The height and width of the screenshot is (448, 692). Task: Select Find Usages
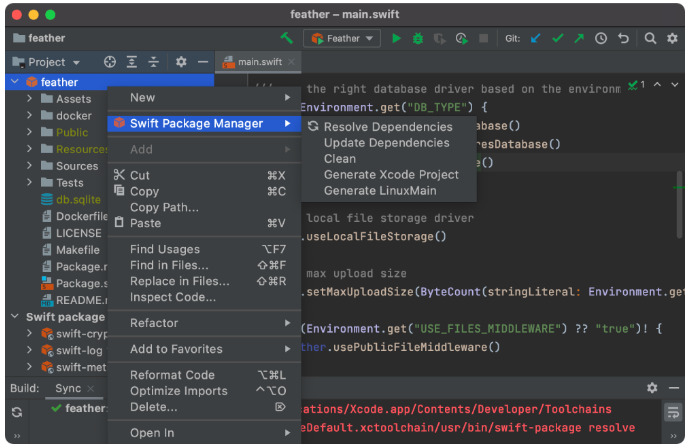(204, 249)
